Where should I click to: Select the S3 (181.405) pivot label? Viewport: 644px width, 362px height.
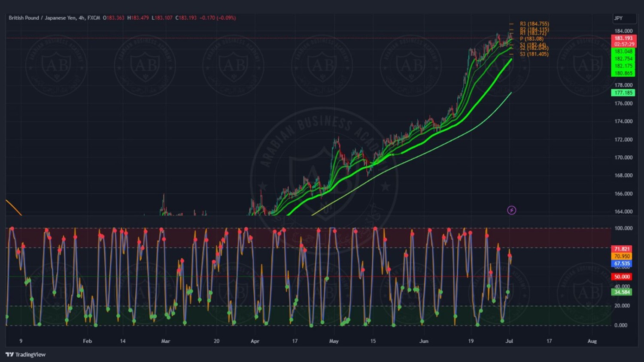[x=534, y=54]
